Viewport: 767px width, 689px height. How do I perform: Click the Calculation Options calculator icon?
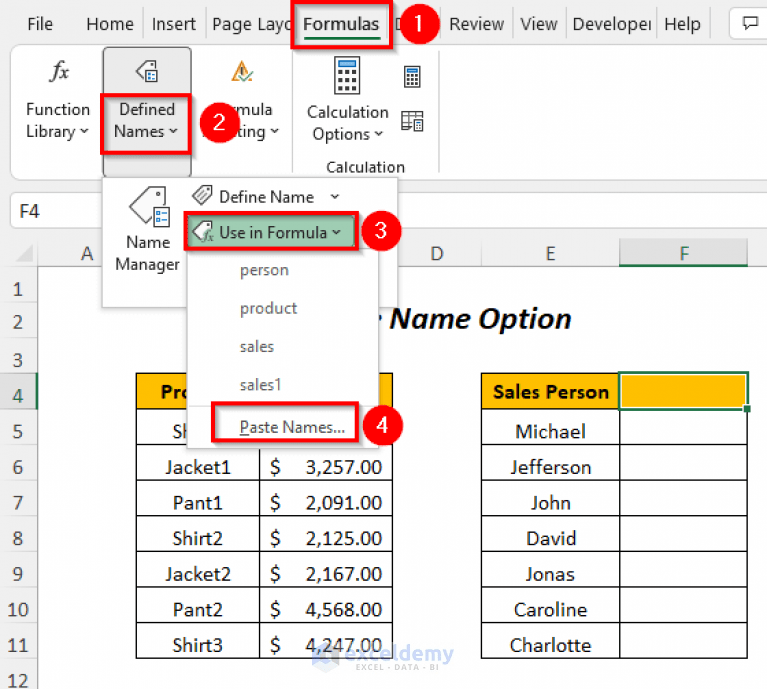[x=347, y=75]
